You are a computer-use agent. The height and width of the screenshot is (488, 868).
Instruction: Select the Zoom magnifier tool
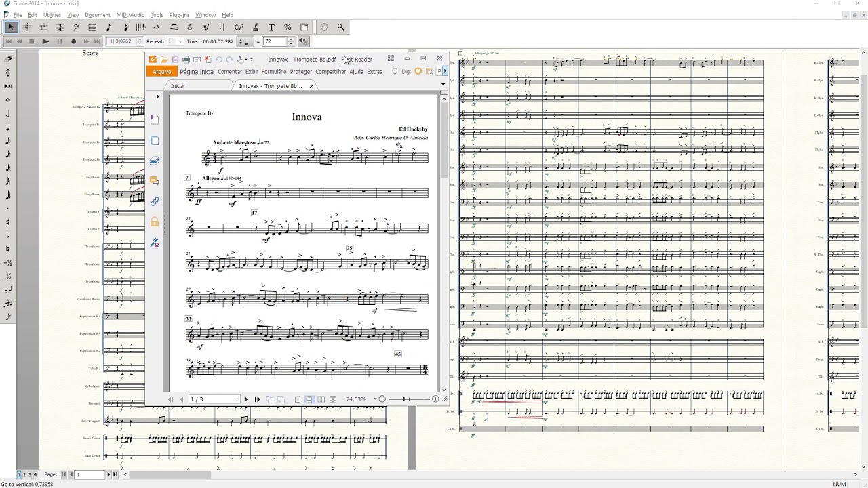coord(340,27)
